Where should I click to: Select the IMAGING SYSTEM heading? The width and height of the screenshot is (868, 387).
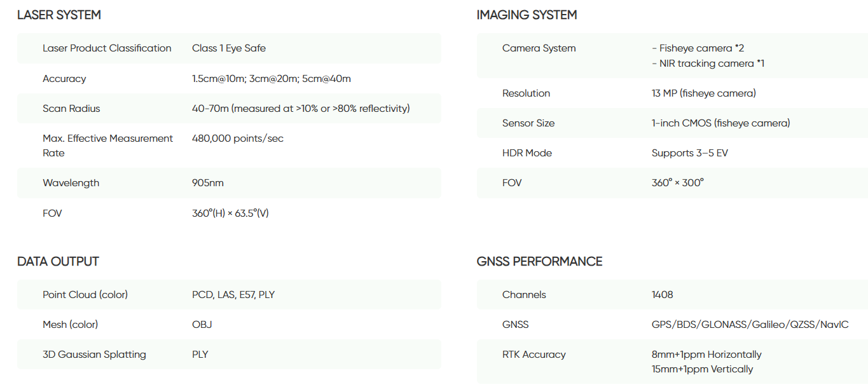[527, 15]
